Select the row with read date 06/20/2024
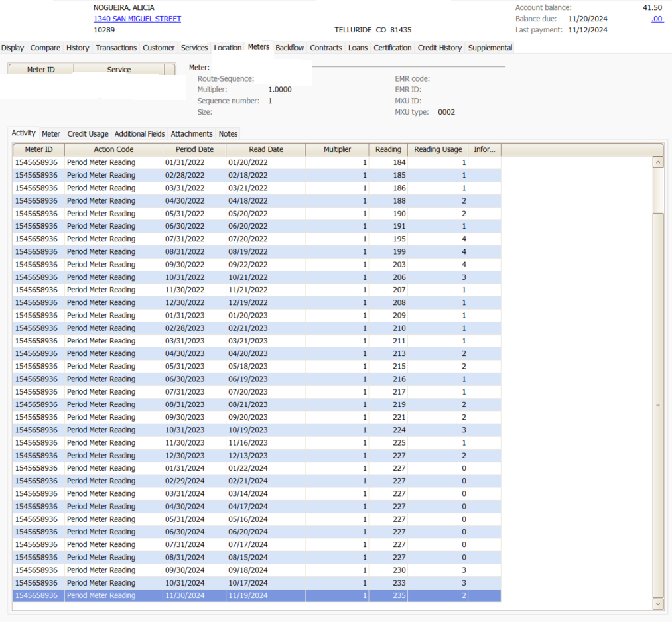Viewport: 672px width, 622px height. 257,532
